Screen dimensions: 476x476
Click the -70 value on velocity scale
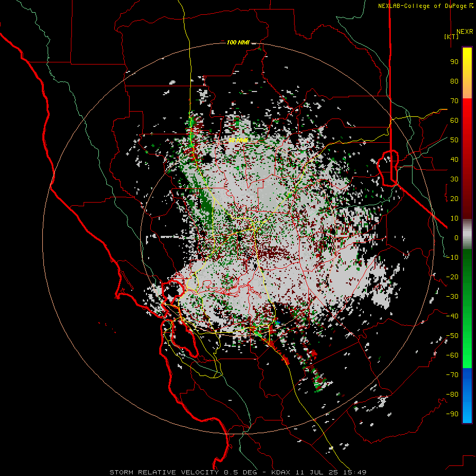point(452,375)
